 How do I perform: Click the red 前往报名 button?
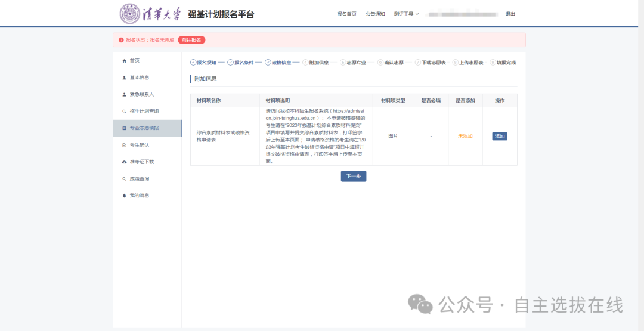(x=191, y=40)
